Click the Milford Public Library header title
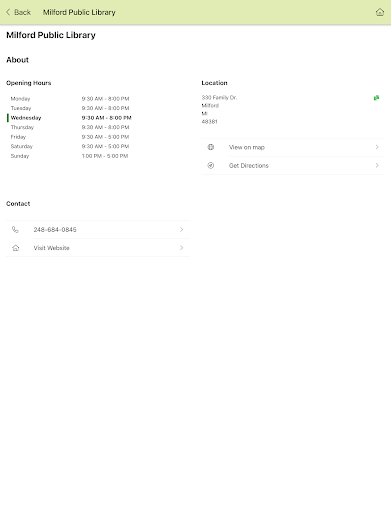 coord(79,12)
